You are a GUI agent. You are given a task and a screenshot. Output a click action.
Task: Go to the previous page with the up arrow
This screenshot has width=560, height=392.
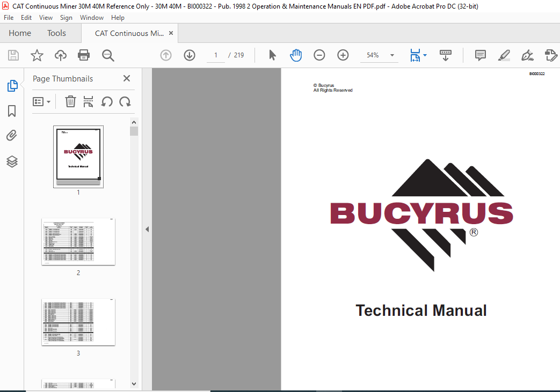pos(166,55)
